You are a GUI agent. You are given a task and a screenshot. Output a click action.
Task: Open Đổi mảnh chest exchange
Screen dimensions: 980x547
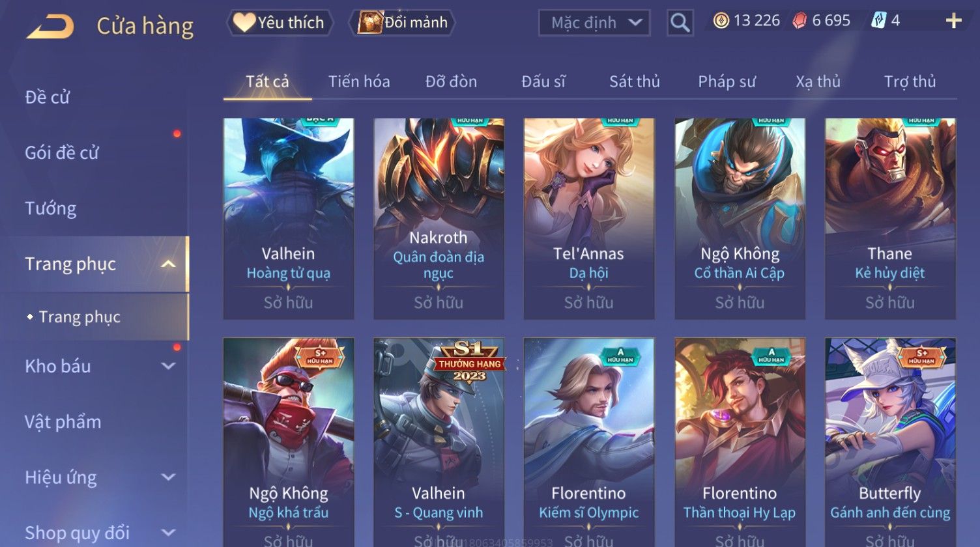point(402,23)
